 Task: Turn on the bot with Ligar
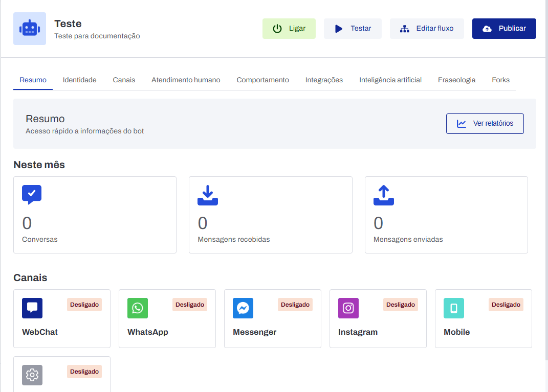pyautogui.click(x=289, y=29)
